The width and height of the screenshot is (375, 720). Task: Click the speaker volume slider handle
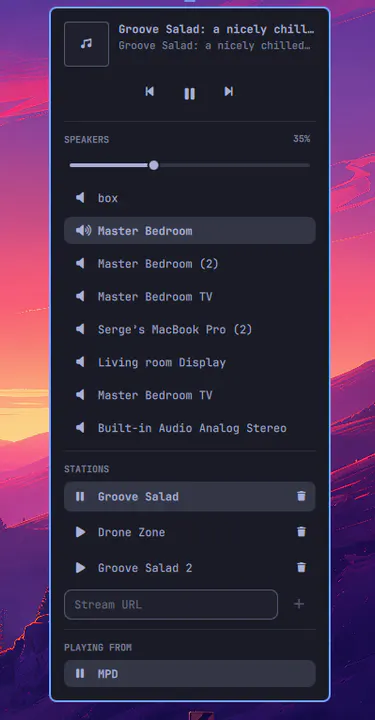154,165
